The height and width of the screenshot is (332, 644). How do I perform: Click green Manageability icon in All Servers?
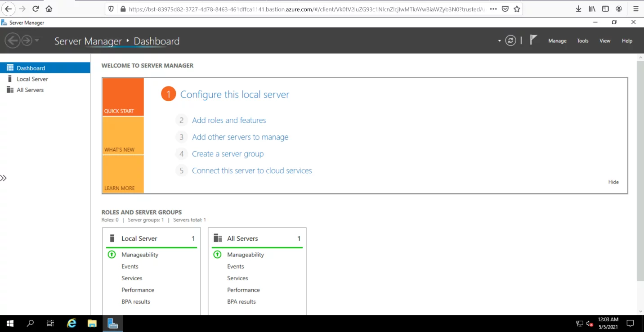217,254
